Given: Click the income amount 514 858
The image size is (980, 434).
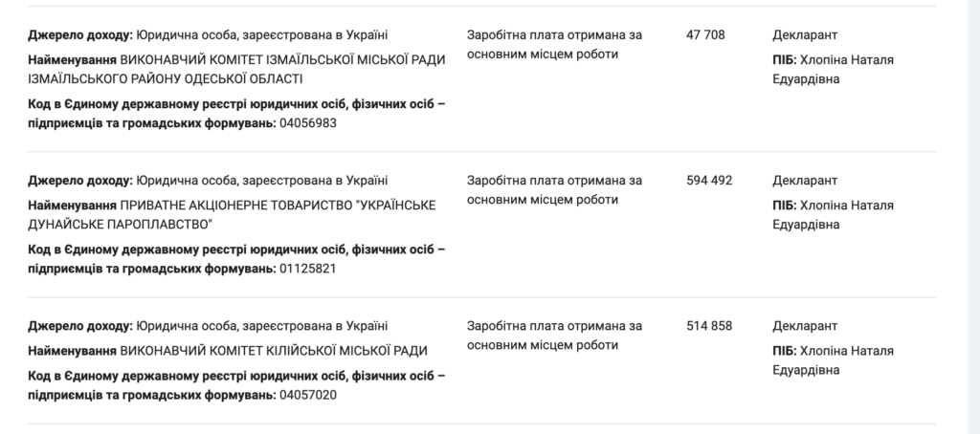Looking at the screenshot, I should [709, 326].
